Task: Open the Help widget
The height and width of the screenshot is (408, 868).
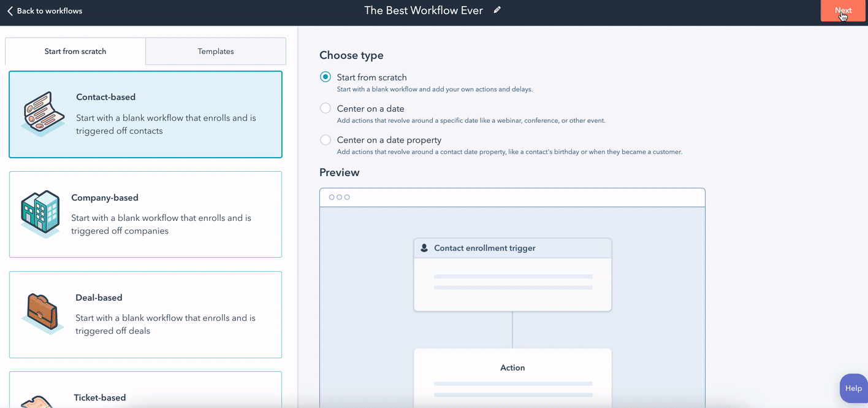Action: point(853,388)
